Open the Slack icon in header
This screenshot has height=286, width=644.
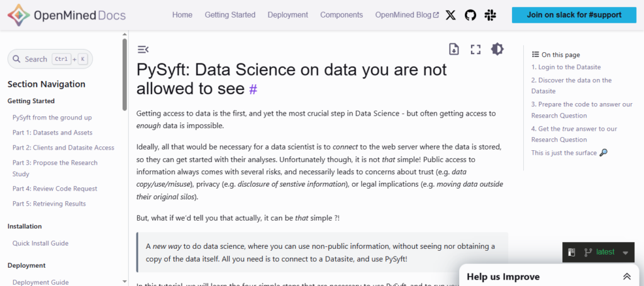(x=491, y=15)
